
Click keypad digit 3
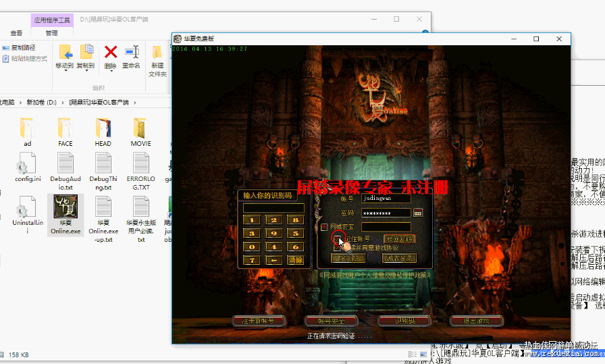(x=252, y=234)
